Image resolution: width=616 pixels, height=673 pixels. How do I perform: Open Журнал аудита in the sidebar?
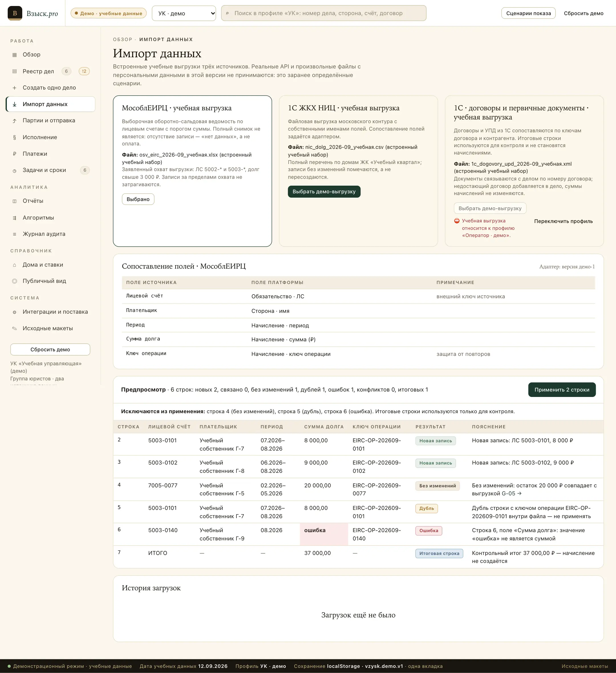click(50, 234)
